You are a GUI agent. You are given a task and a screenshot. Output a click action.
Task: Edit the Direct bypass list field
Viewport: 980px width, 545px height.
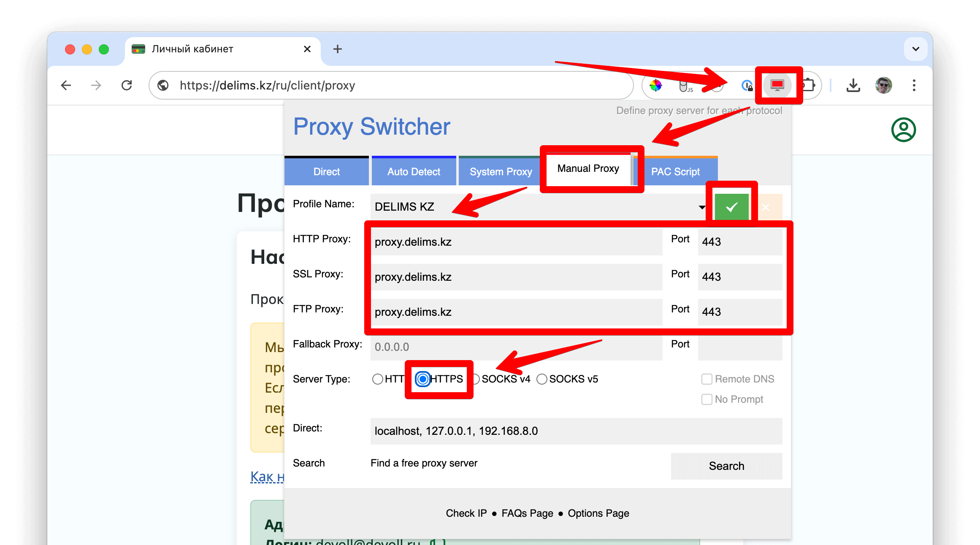(576, 431)
